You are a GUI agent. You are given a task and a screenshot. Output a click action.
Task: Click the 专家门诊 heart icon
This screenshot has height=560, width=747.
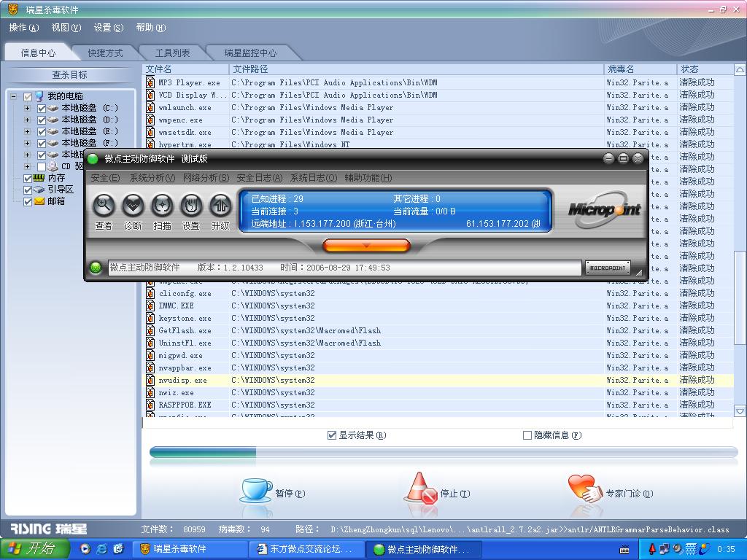click(585, 489)
